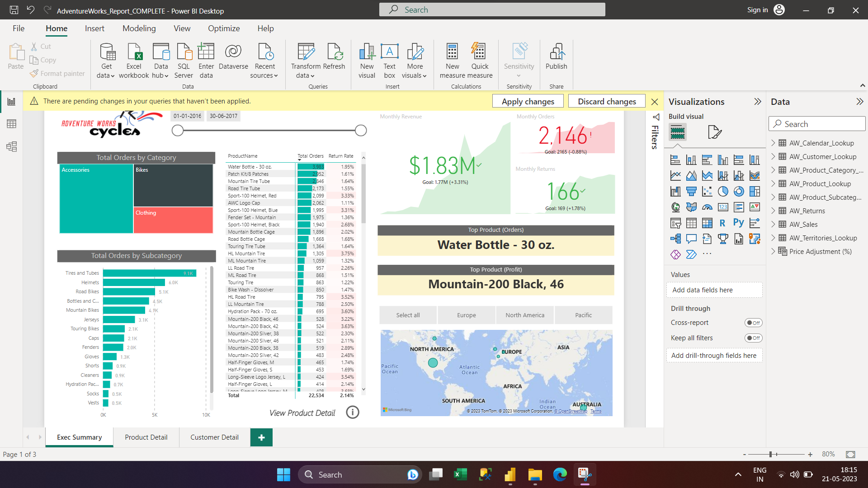Viewport: 868px width, 488px height.
Task: Expand the AW_Customer_Lookup table
Action: (x=773, y=156)
